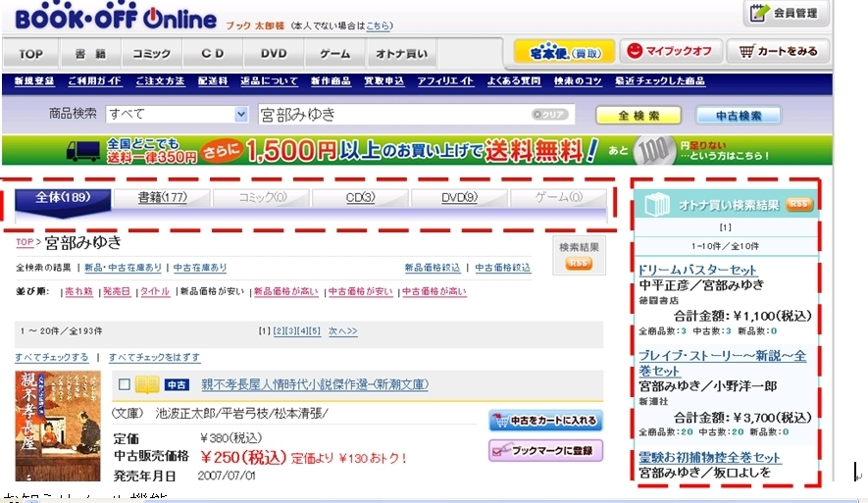Click the 検索結果 RSS icon
Viewport: 868px width, 503px height.
coord(579,264)
